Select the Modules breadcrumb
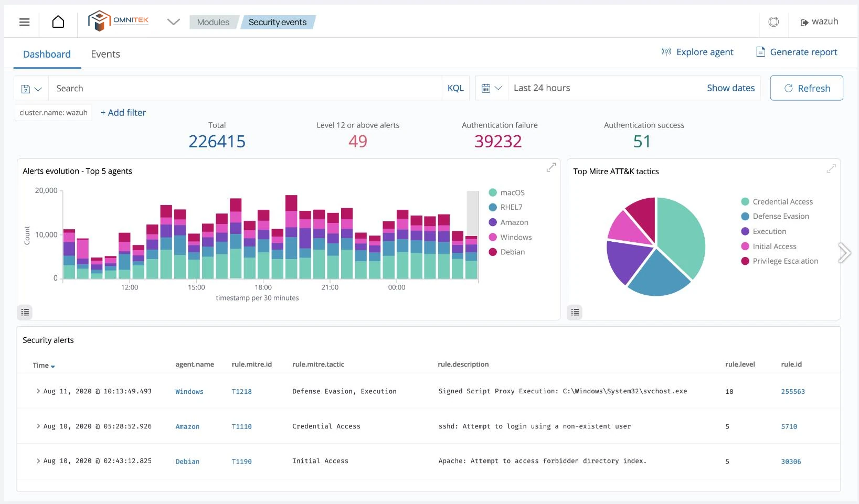Viewport: 859px width, 504px height. 213,22
